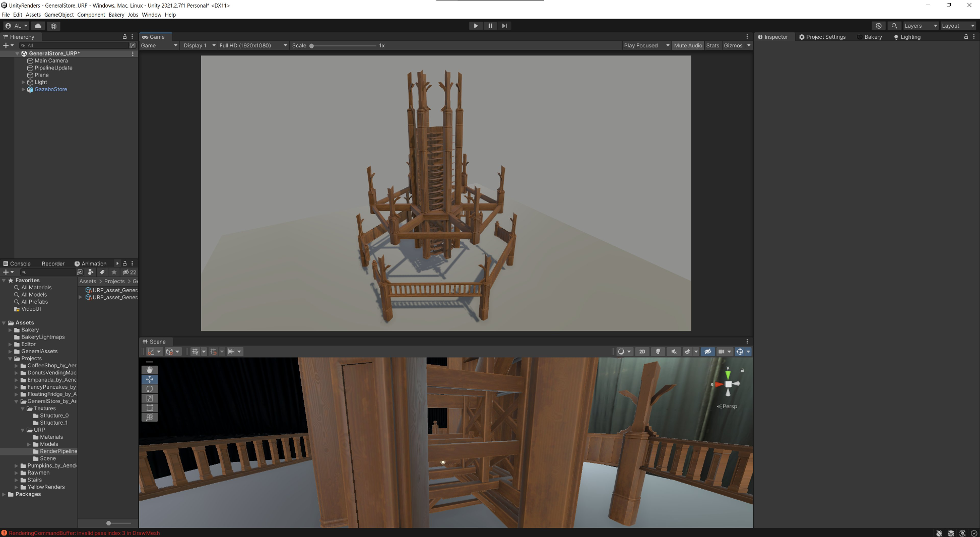Click the global Search magnifier icon

pyautogui.click(x=894, y=26)
